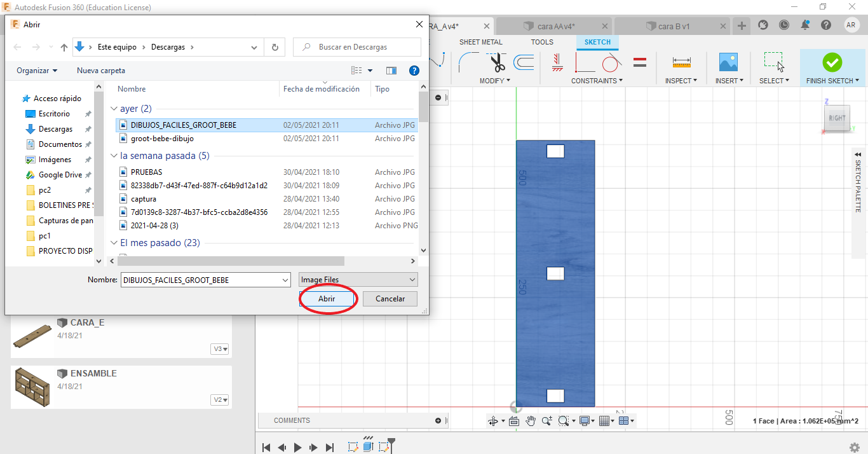The image size is (868, 454).
Task: Open the CONSTRAINTS dropdown menu
Action: point(597,81)
